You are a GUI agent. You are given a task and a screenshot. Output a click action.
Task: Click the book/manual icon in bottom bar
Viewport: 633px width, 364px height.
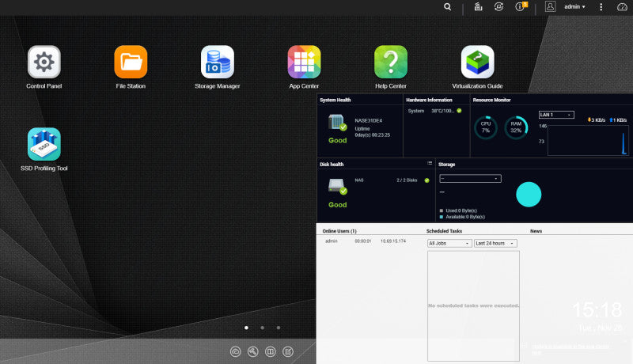click(x=271, y=352)
